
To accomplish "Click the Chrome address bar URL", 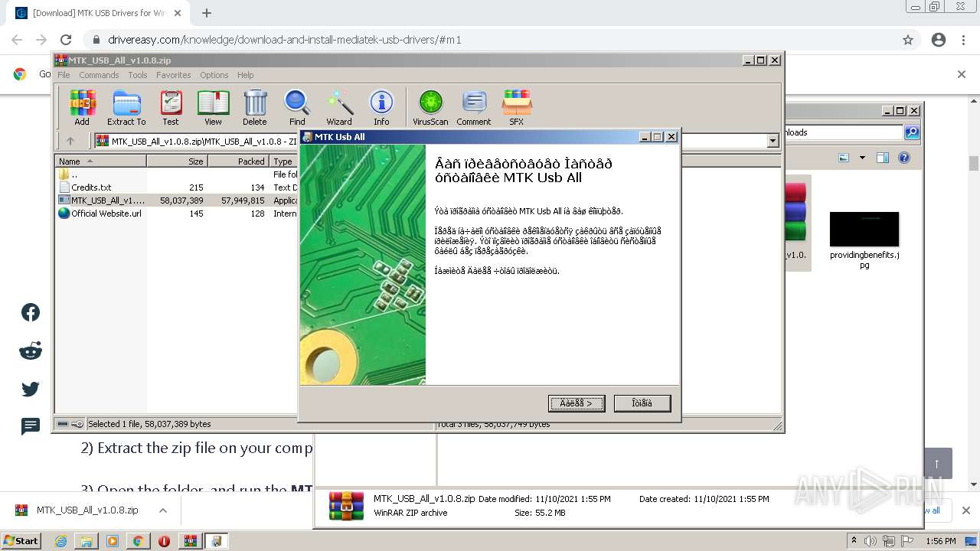I will [285, 40].
